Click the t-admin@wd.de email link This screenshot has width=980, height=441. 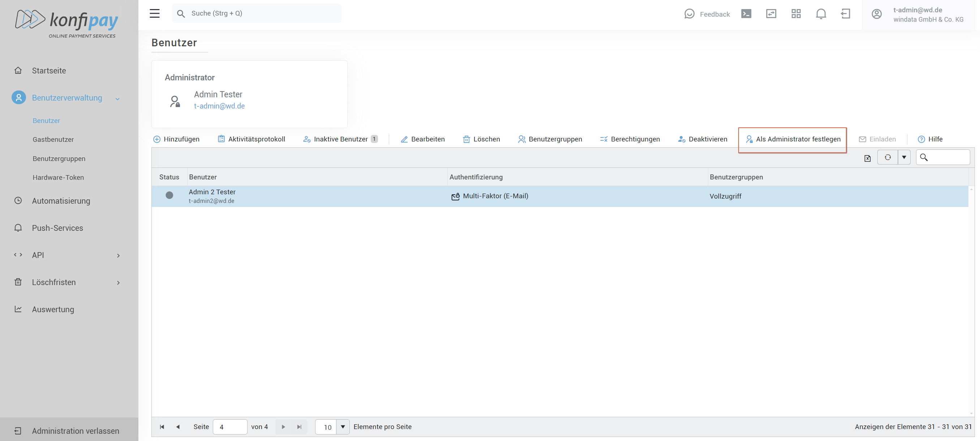point(219,106)
